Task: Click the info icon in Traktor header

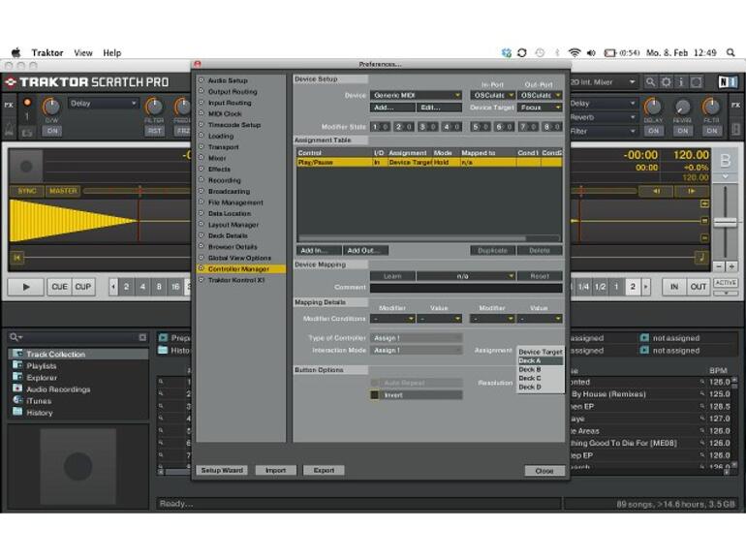Action: (x=683, y=82)
